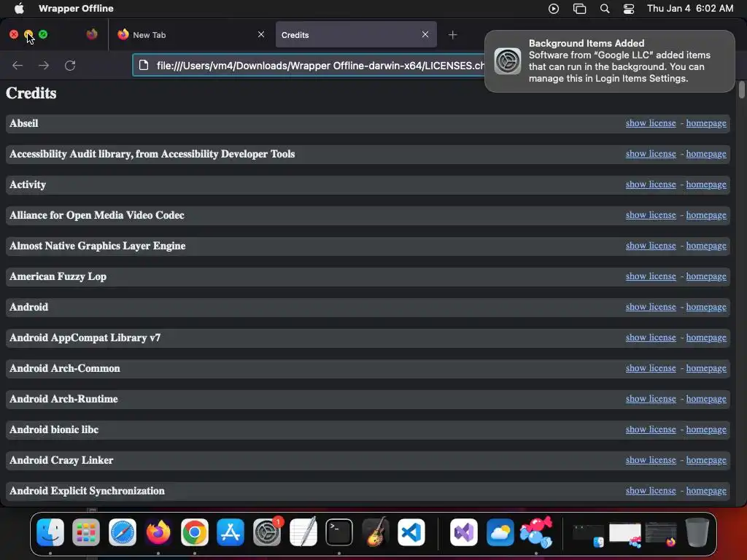The height and width of the screenshot is (560, 747).
Task: Click the date and time in menu bar
Action: pyautogui.click(x=690, y=8)
